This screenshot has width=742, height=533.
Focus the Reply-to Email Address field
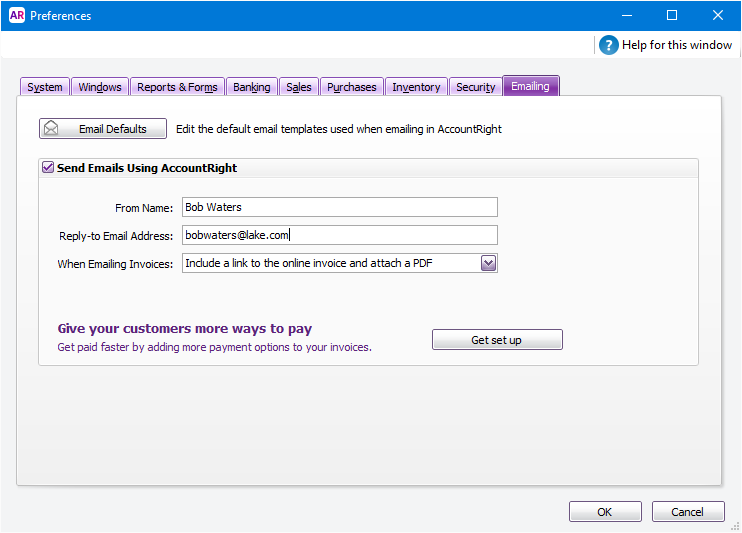[339, 235]
